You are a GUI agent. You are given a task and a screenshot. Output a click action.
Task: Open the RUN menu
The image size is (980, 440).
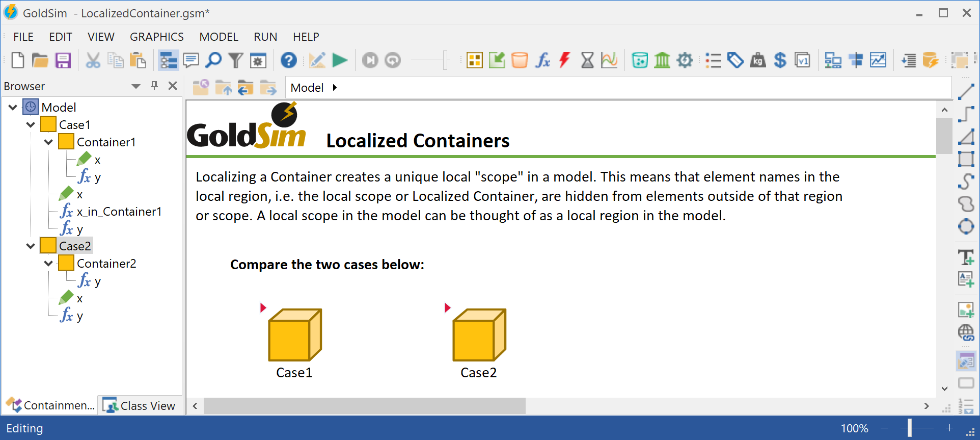265,37
